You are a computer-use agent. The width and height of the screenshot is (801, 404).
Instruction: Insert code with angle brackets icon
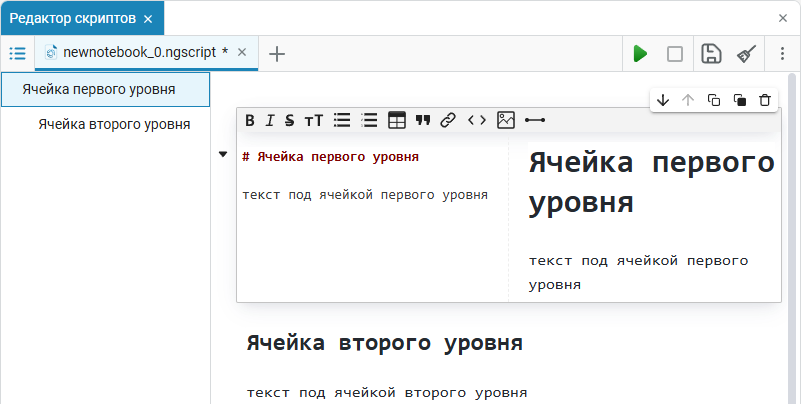point(477,121)
